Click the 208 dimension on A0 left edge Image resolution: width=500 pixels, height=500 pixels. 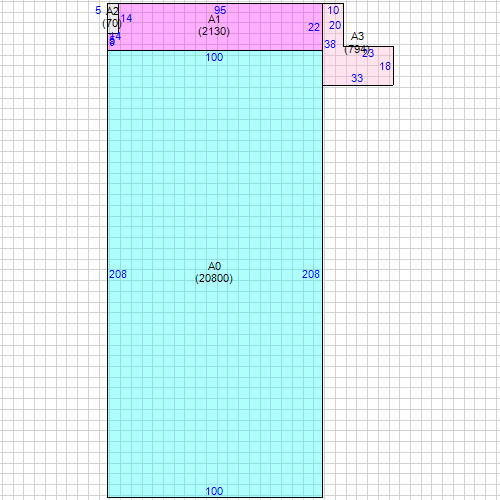tap(118, 274)
